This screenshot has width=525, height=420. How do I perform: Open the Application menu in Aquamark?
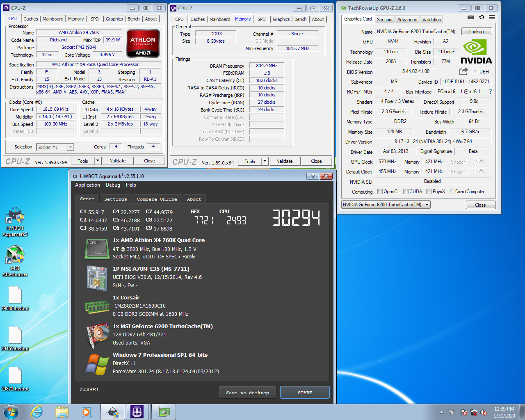coord(87,185)
